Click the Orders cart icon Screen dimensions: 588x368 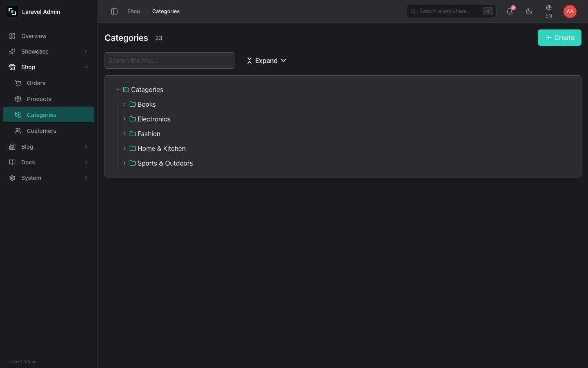18,83
